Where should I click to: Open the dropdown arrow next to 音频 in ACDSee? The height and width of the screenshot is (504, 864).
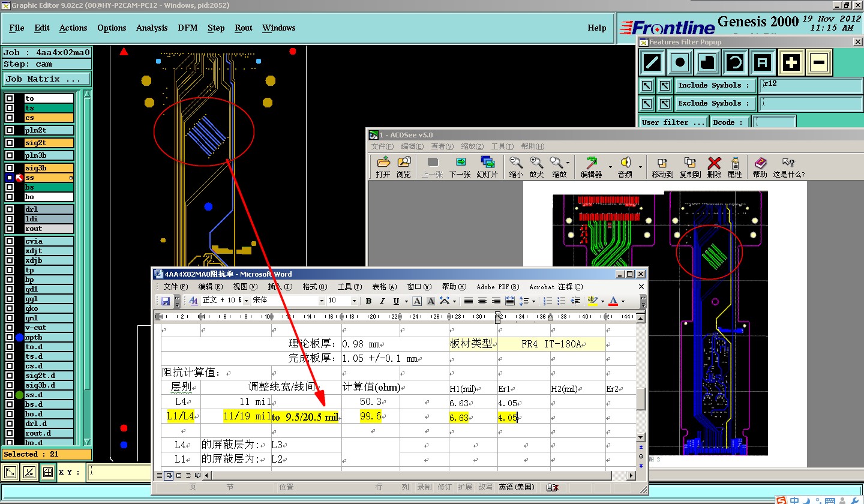tap(640, 167)
